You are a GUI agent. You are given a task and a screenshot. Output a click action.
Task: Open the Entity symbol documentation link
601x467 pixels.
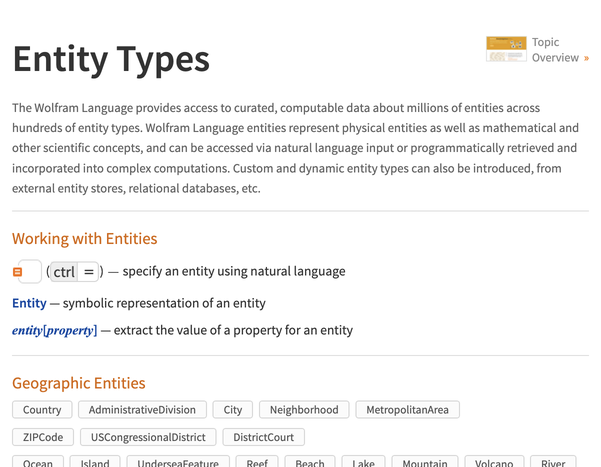[x=29, y=303]
